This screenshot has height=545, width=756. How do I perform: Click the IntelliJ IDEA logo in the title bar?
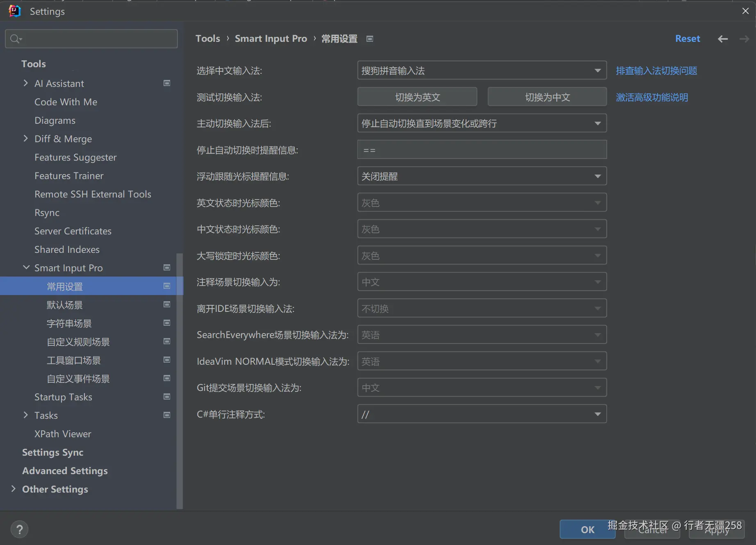pos(14,11)
